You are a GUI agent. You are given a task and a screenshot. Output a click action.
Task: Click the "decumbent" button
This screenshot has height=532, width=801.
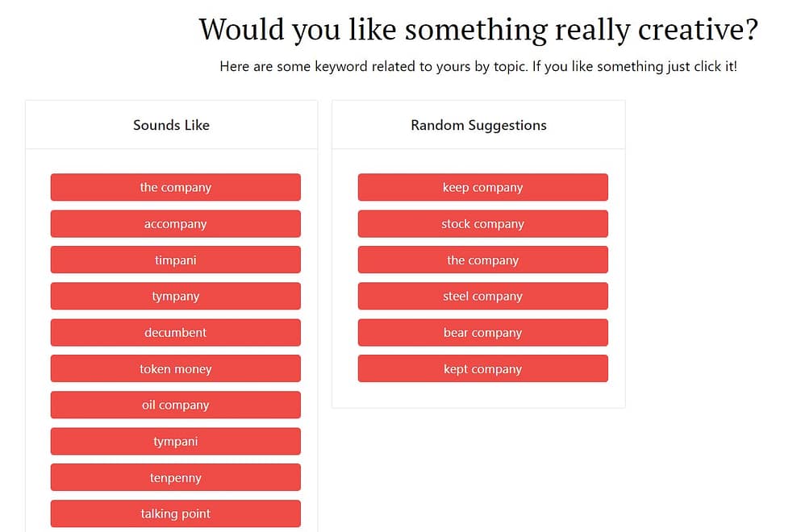pos(175,333)
